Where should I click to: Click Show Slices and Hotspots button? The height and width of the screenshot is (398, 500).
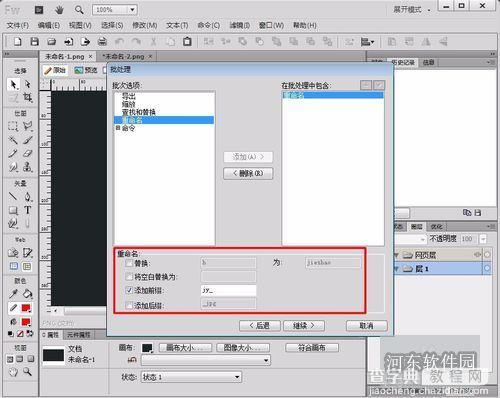[27, 266]
